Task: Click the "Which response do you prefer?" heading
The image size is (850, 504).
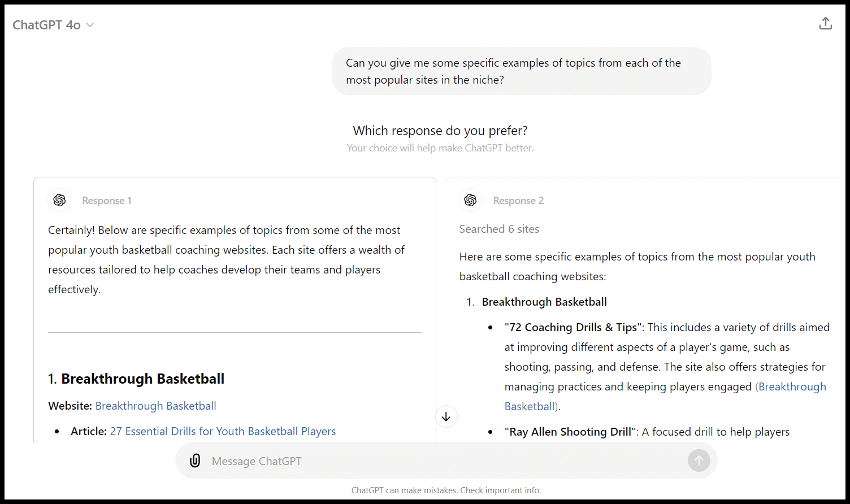Action: pyautogui.click(x=440, y=131)
